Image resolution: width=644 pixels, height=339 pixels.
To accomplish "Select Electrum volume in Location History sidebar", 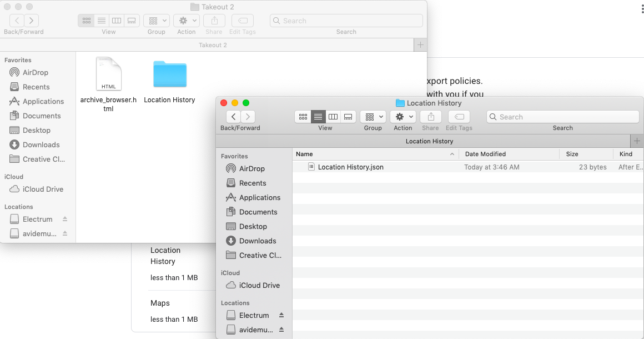I will pos(249,315).
